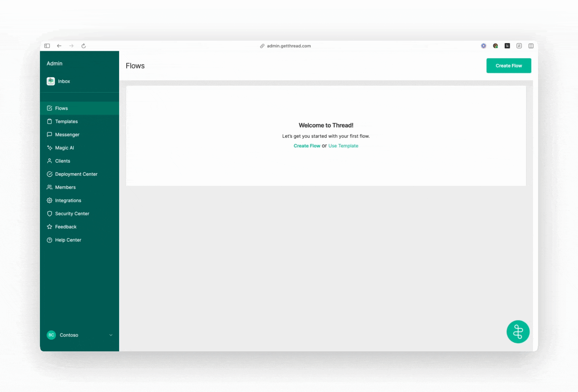Click the Feedback star icon

(x=50, y=227)
